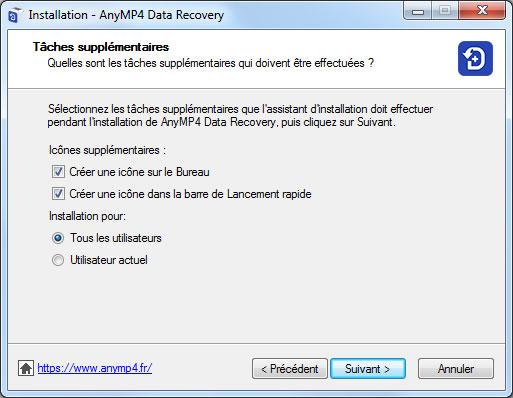Click the 'Quelles sont les tâches supplémentaires' subtitle
513x398 pixels.
(x=211, y=63)
